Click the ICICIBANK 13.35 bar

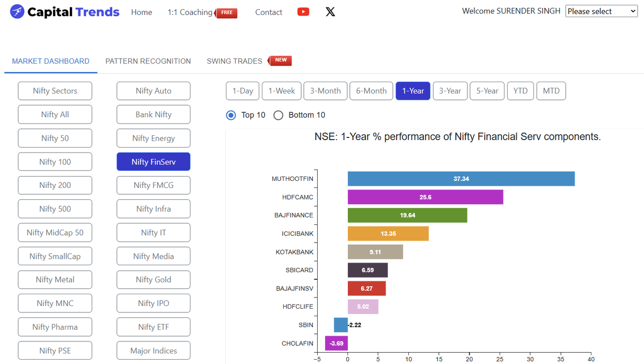(x=388, y=234)
